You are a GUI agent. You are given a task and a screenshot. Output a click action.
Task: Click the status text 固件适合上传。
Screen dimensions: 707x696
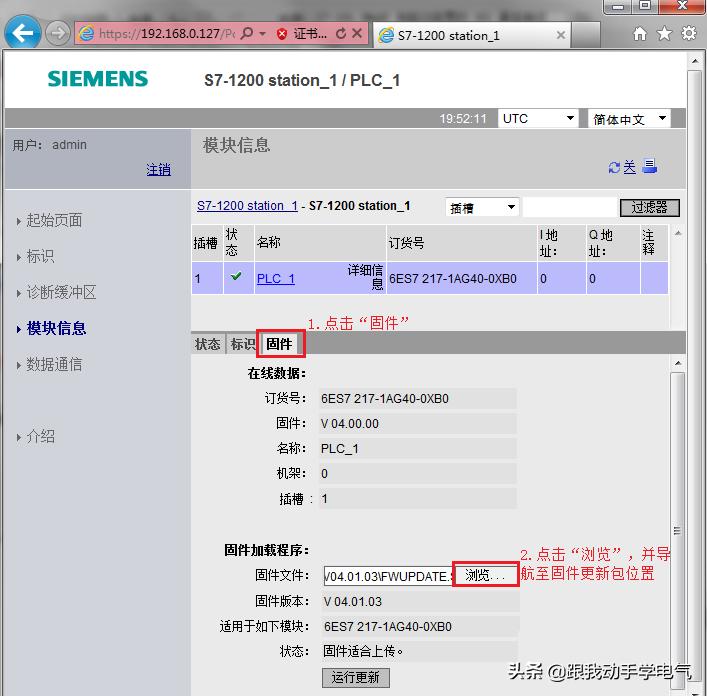pos(363,651)
